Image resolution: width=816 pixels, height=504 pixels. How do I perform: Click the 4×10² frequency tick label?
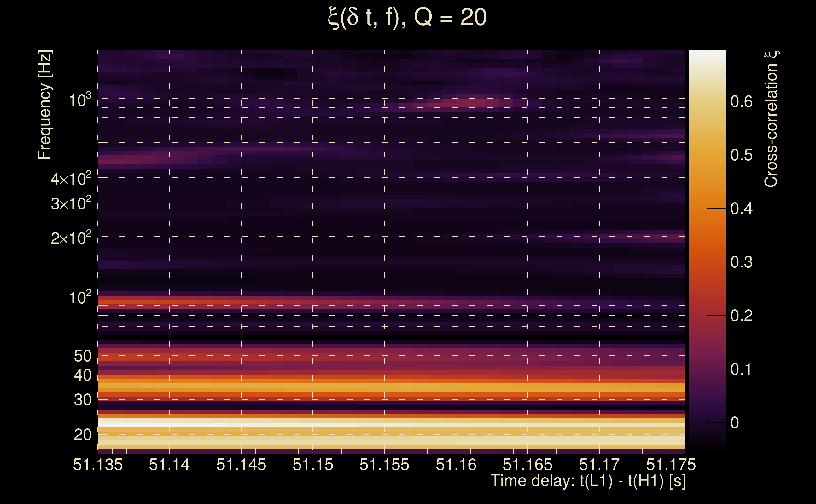point(71,179)
